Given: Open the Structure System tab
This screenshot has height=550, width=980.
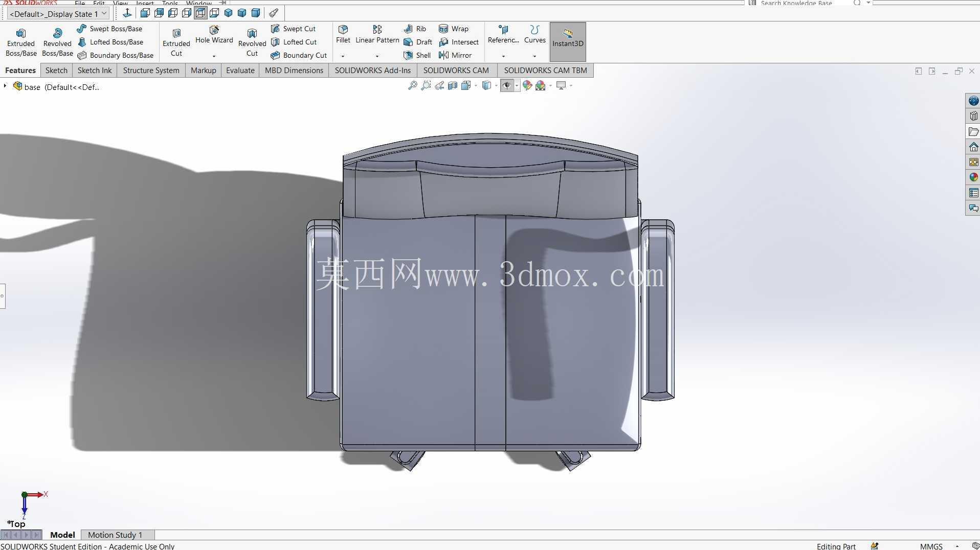Looking at the screenshot, I should click(x=151, y=71).
